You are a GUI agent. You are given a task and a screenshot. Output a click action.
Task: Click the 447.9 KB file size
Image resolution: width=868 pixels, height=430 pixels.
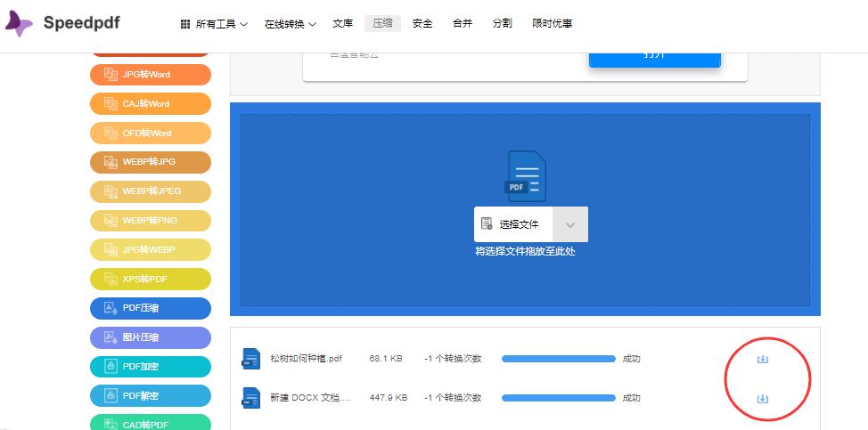[388, 398]
